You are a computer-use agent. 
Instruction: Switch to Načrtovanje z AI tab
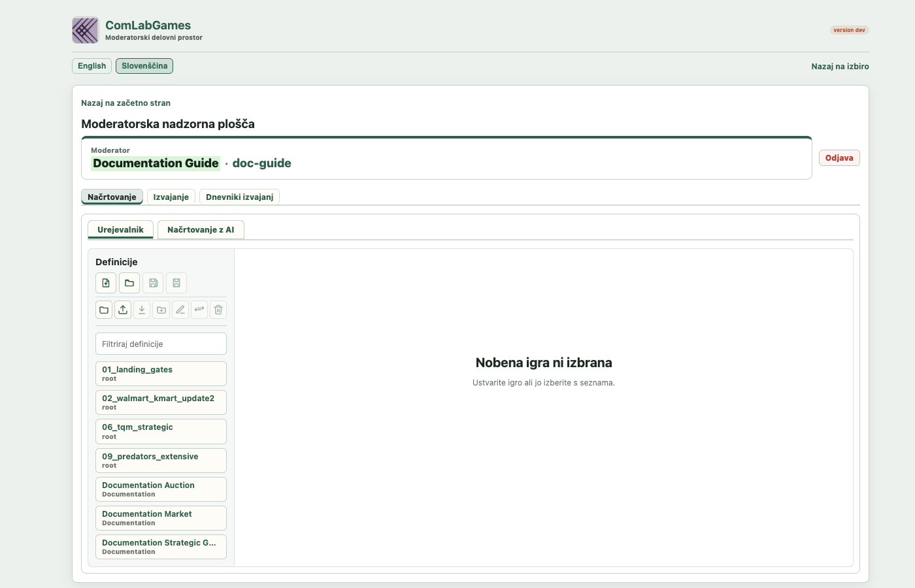(201, 229)
